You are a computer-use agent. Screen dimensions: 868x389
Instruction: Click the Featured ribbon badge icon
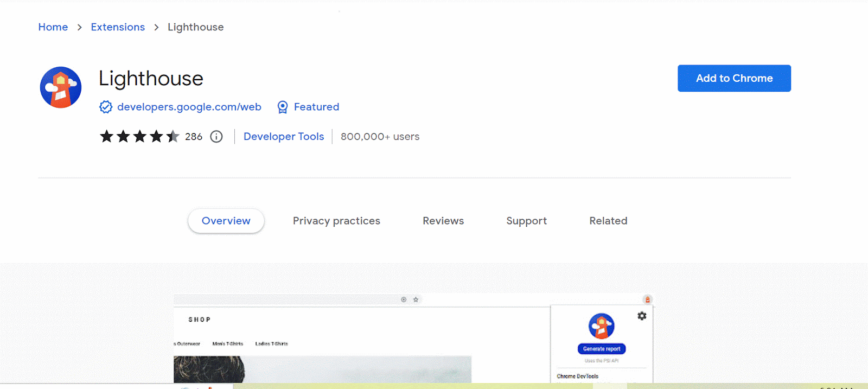pos(283,107)
